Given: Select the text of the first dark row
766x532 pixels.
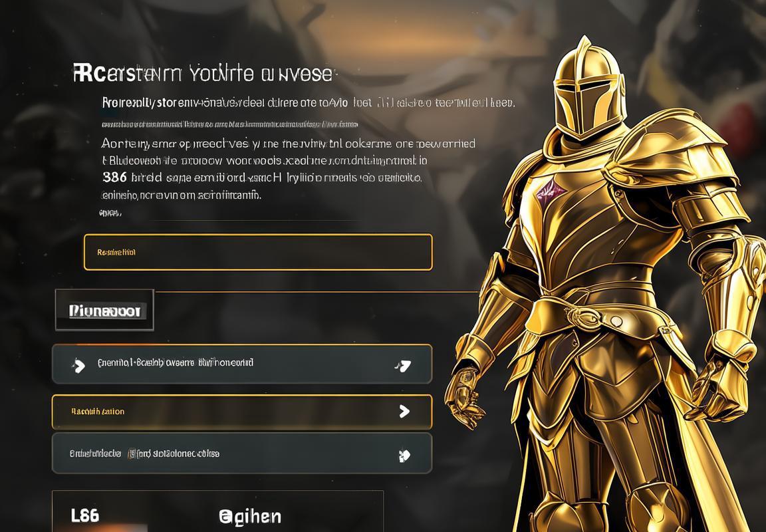Looking at the screenshot, I should click(x=176, y=363).
